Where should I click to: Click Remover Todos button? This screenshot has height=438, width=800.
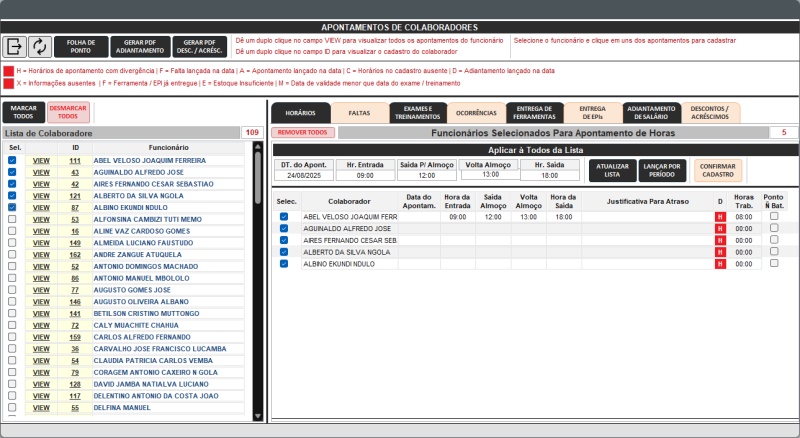(x=302, y=132)
